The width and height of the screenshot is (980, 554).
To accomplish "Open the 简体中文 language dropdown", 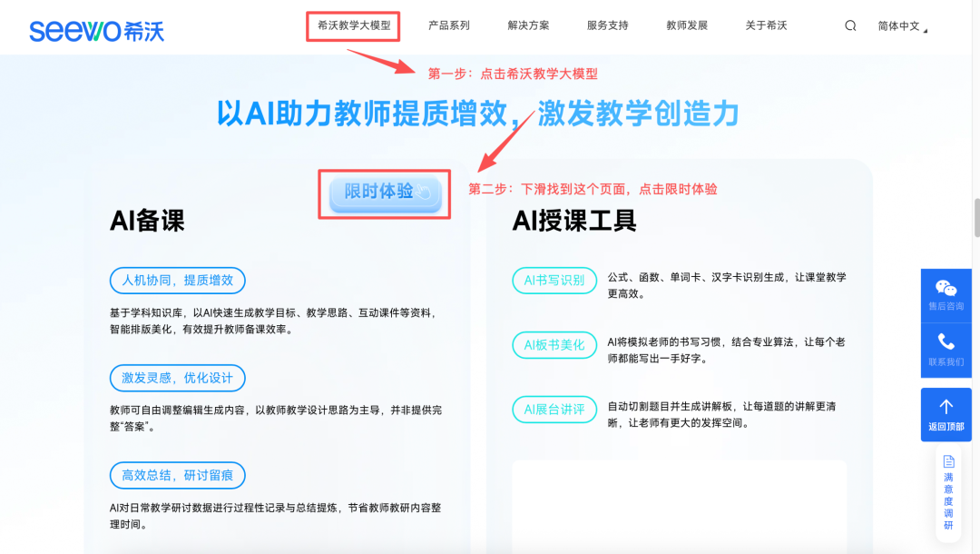I will click(903, 25).
